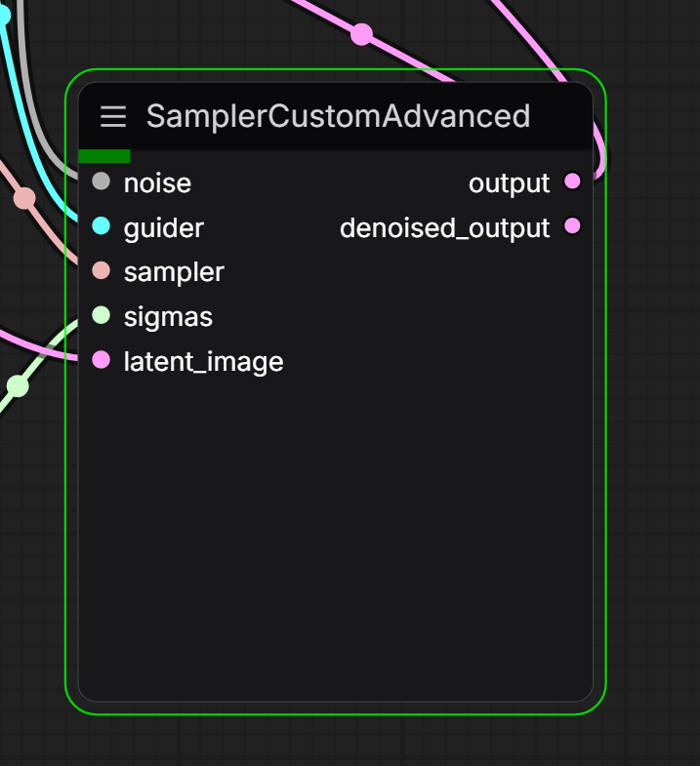Click the denoised_output label text
The height and width of the screenshot is (766, 700).
pyautogui.click(x=445, y=228)
